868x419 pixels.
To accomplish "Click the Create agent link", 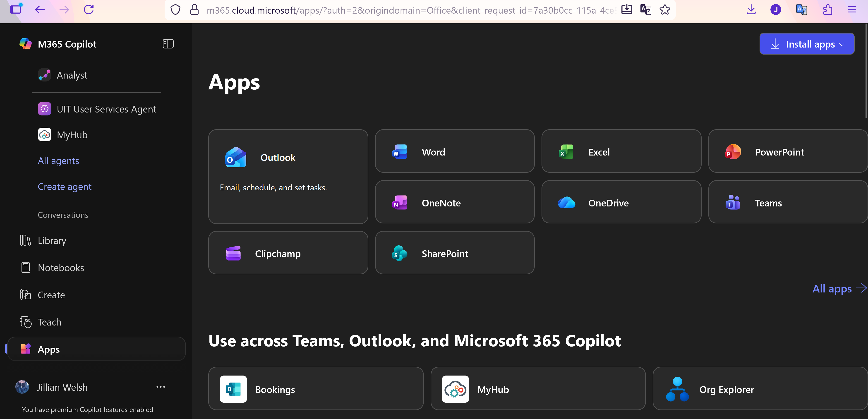I will [x=64, y=186].
